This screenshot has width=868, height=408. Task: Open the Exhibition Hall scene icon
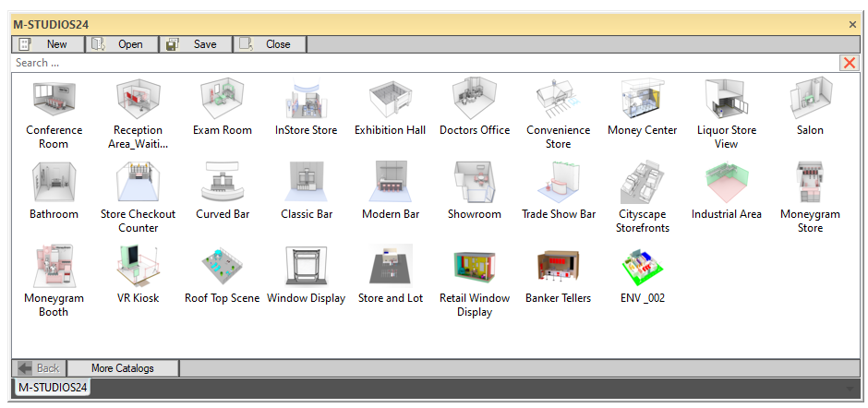[x=390, y=99]
